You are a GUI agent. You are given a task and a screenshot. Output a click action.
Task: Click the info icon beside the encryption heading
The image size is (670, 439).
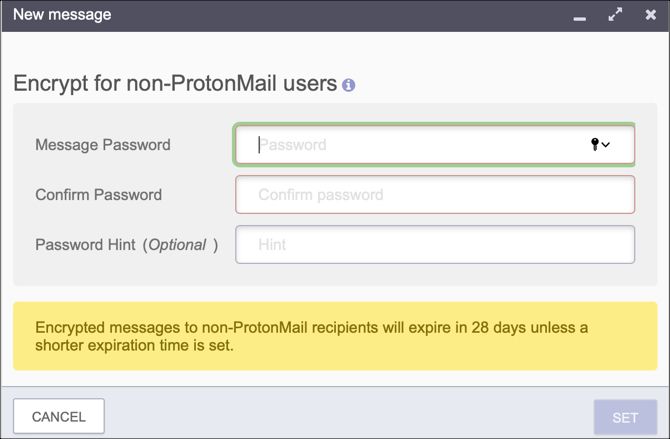[348, 85]
